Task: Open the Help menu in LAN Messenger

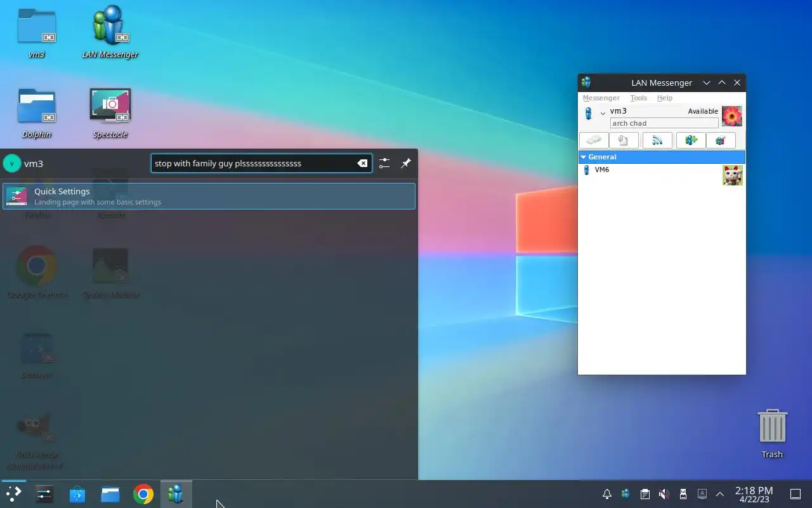Action: point(664,98)
